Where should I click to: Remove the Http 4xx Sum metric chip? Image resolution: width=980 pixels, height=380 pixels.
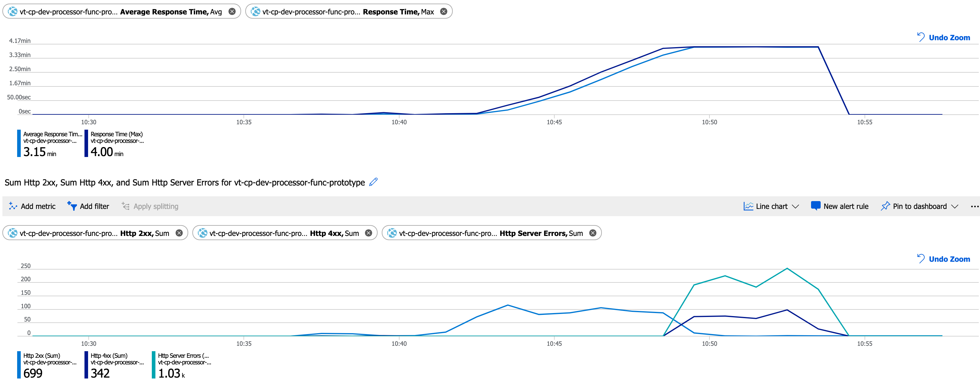tap(368, 233)
